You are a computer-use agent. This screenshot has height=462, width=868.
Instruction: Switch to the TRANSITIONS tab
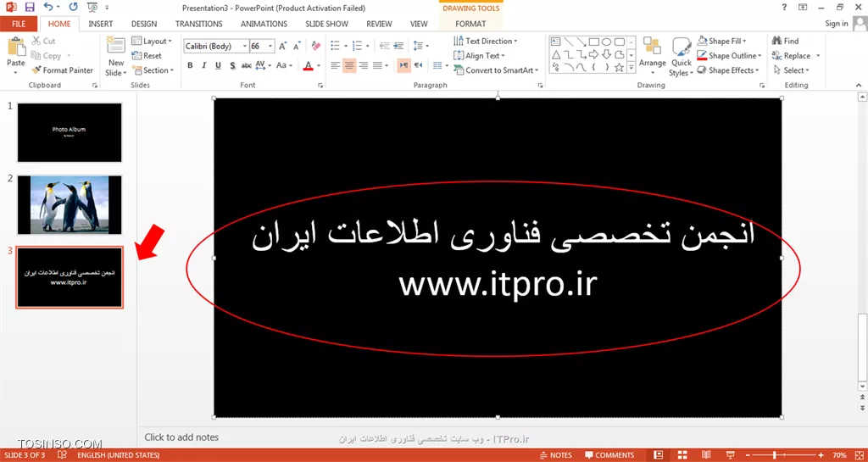pyautogui.click(x=198, y=24)
